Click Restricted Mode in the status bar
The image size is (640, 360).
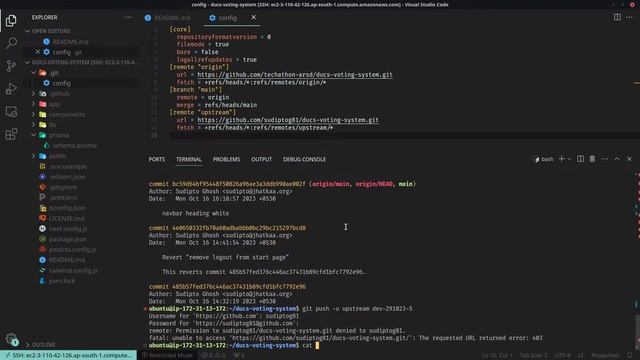[167, 356]
